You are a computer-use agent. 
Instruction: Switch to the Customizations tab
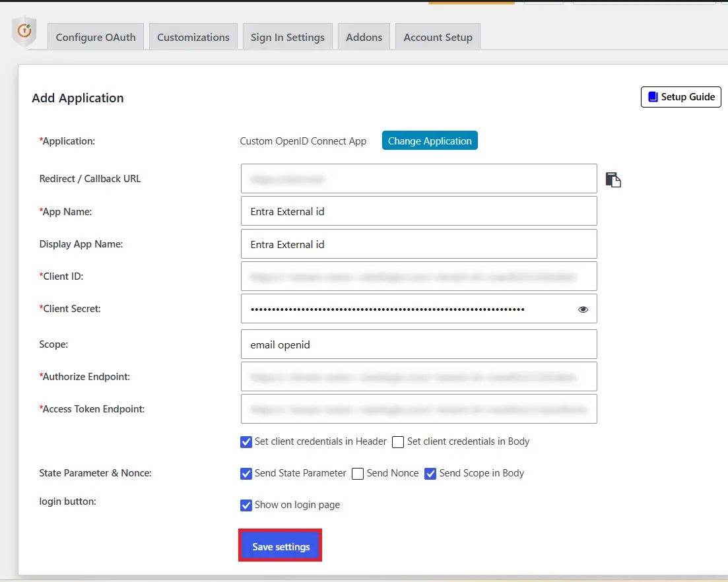pyautogui.click(x=193, y=37)
